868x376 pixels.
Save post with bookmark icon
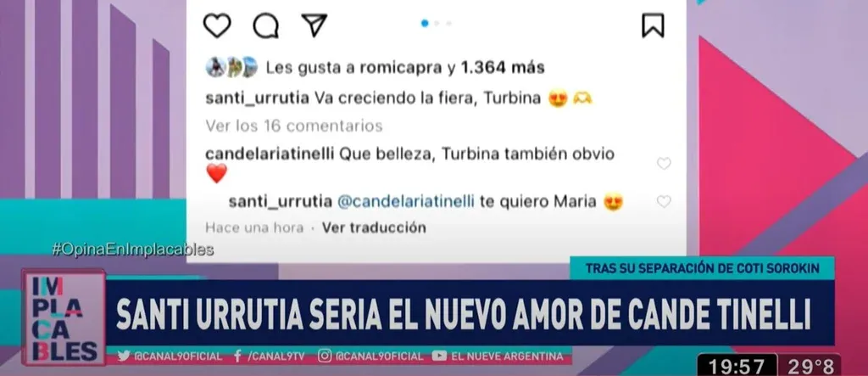[x=653, y=25]
